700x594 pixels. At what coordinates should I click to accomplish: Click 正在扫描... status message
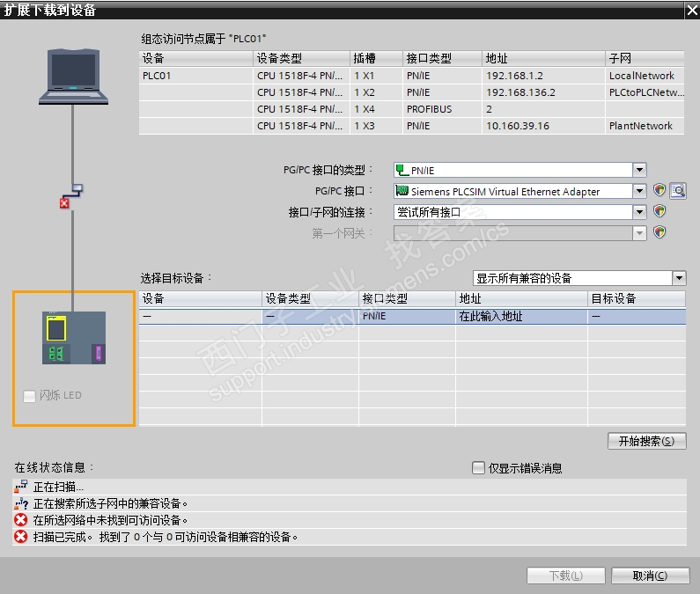58,487
